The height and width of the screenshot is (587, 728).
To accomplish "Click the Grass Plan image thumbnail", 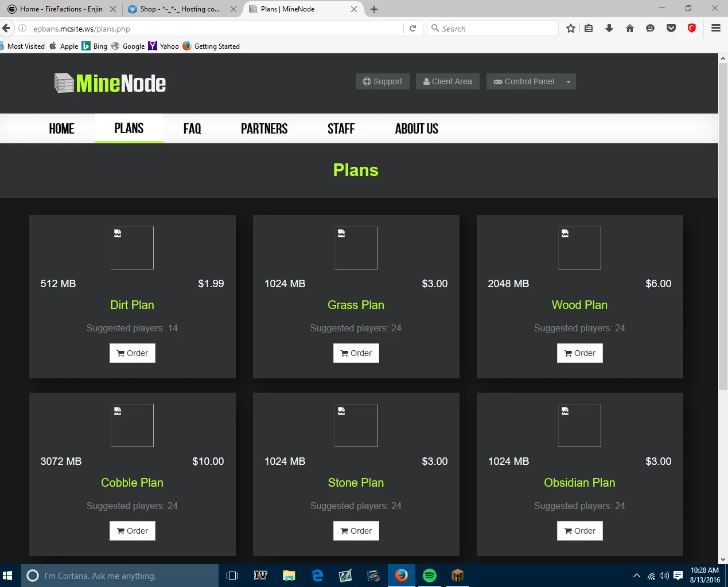I will (356, 248).
